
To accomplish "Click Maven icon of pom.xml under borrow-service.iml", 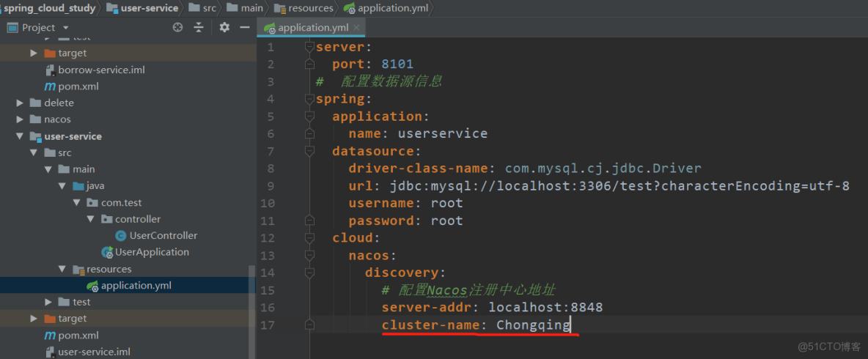I will coord(50,86).
